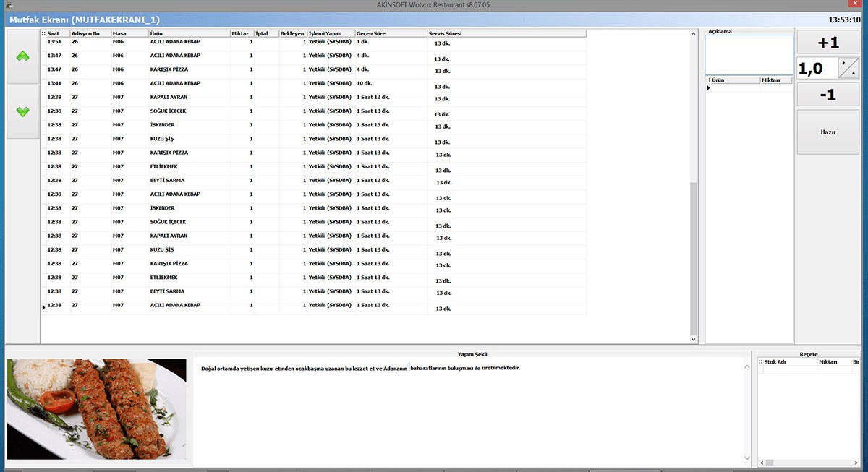Click the Reçete grid column chooser icon
Viewport: 868px width, 472px height.
click(x=760, y=362)
